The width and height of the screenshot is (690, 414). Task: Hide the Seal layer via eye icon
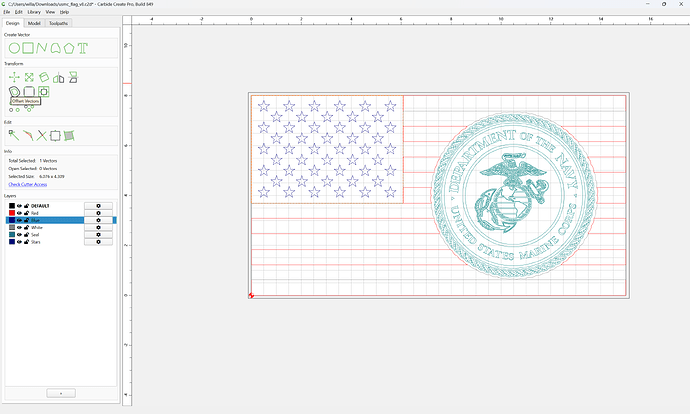19,234
